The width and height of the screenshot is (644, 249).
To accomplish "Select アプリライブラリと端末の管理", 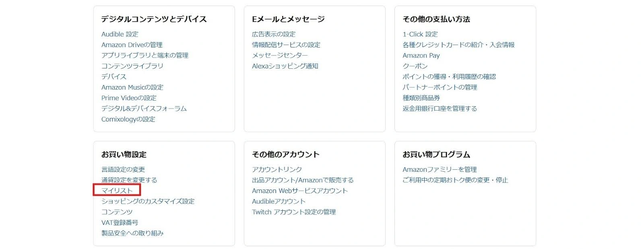I will pyautogui.click(x=145, y=56).
